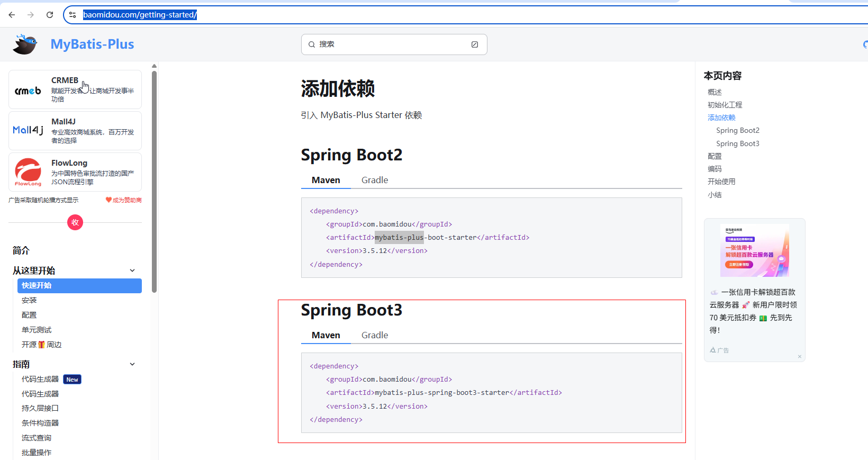
Task: Jump to Spring Boot2 in page contents
Action: point(738,130)
